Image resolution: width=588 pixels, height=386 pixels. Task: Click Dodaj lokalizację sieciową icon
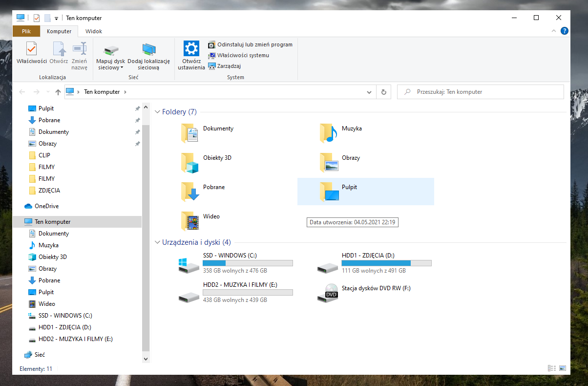(x=148, y=50)
